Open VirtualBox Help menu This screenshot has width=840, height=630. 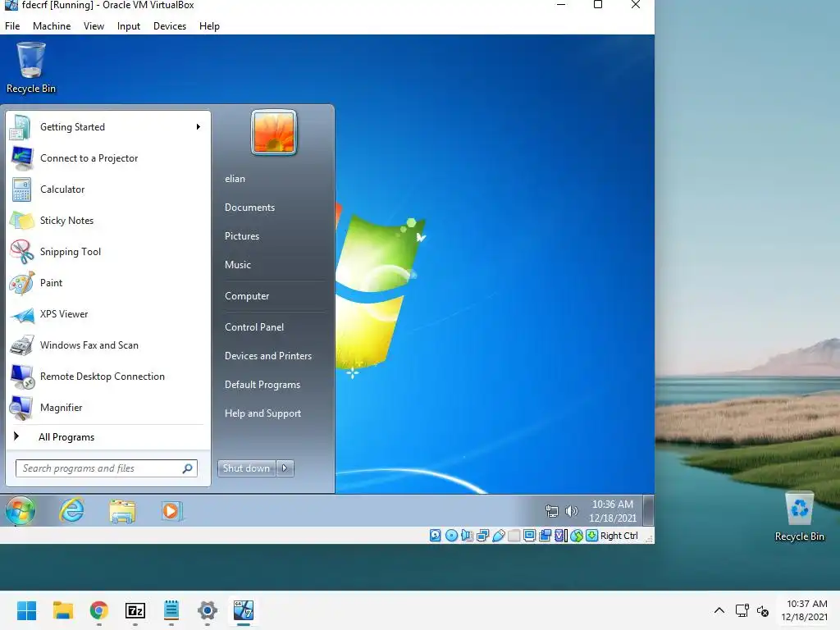coord(209,25)
